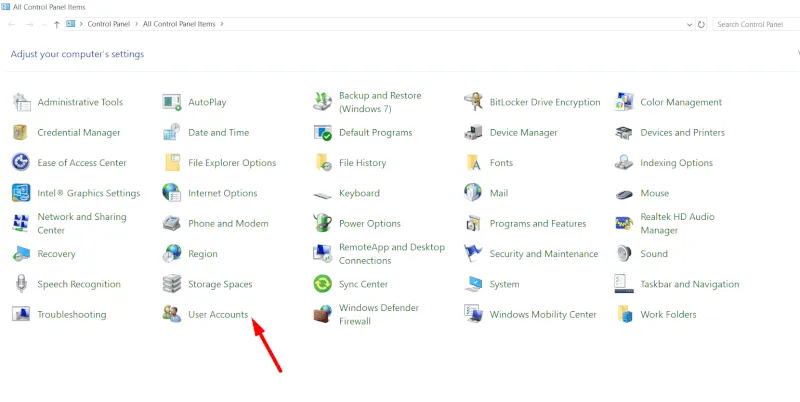Screen dimensions: 800x402
Task: Open the Administrative Tools icon
Action: coord(21,102)
